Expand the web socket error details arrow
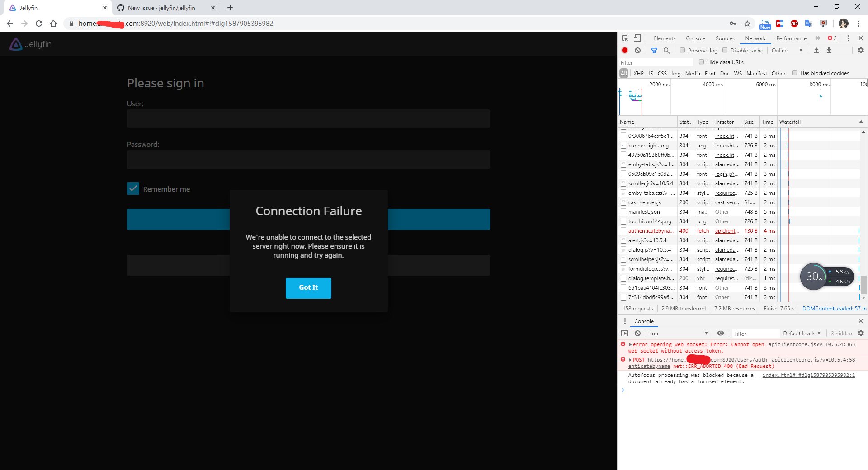The height and width of the screenshot is (470, 868). 630,344
